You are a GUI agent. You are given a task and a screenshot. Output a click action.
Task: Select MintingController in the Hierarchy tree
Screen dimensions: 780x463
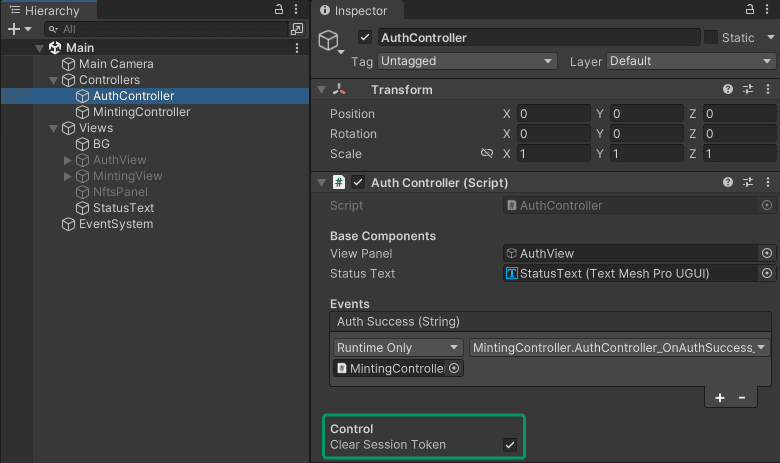141,112
